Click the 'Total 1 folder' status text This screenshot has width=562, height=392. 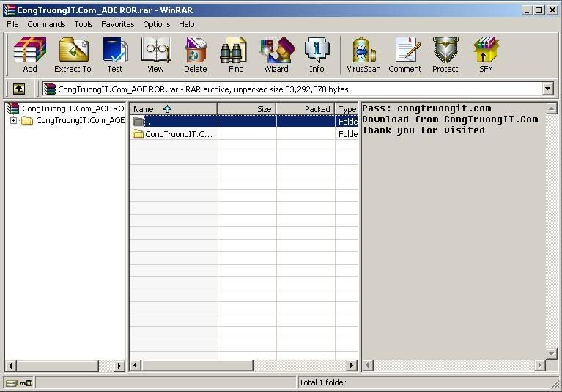click(322, 382)
